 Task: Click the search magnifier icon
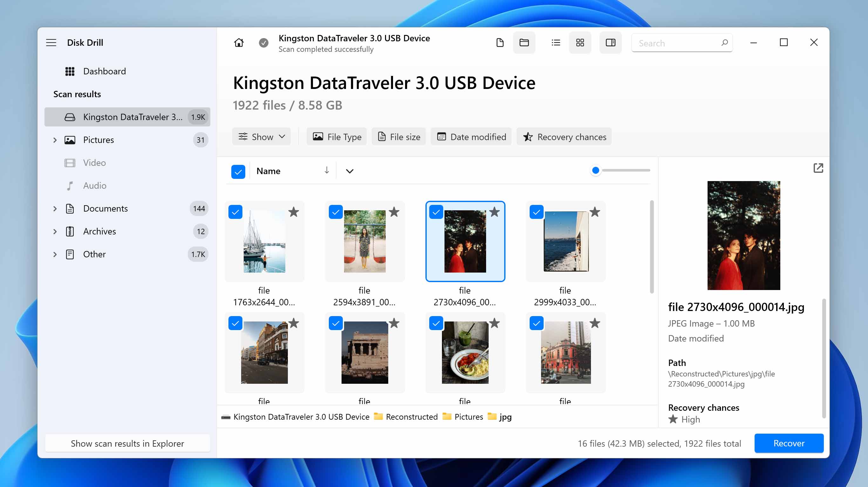pyautogui.click(x=724, y=43)
